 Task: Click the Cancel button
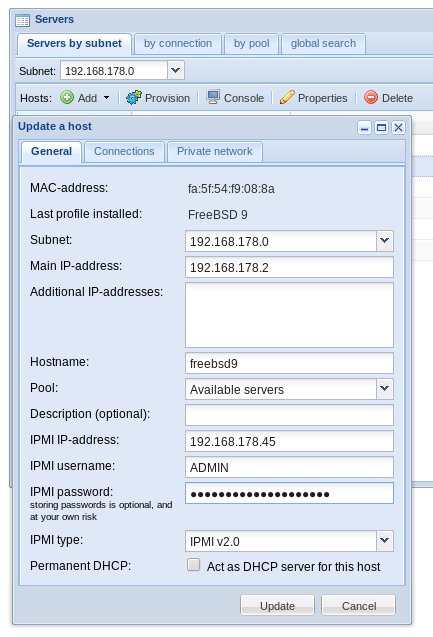point(359,606)
